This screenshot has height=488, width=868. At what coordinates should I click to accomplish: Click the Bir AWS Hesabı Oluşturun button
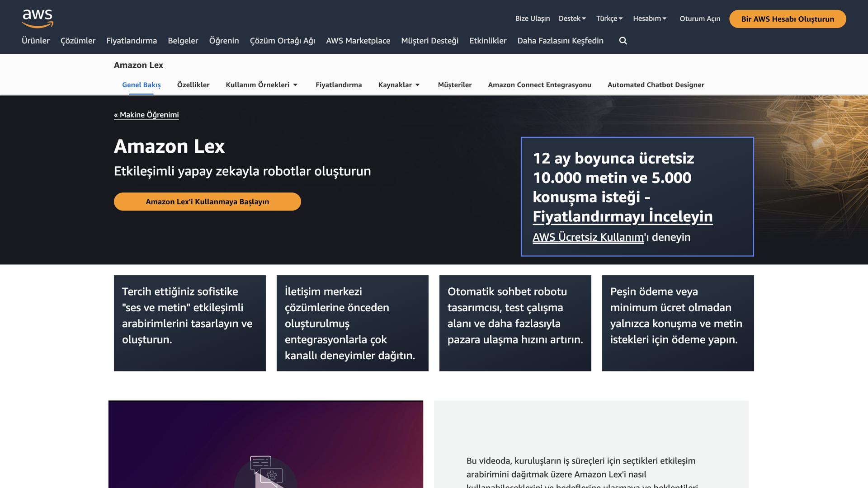coord(788,19)
